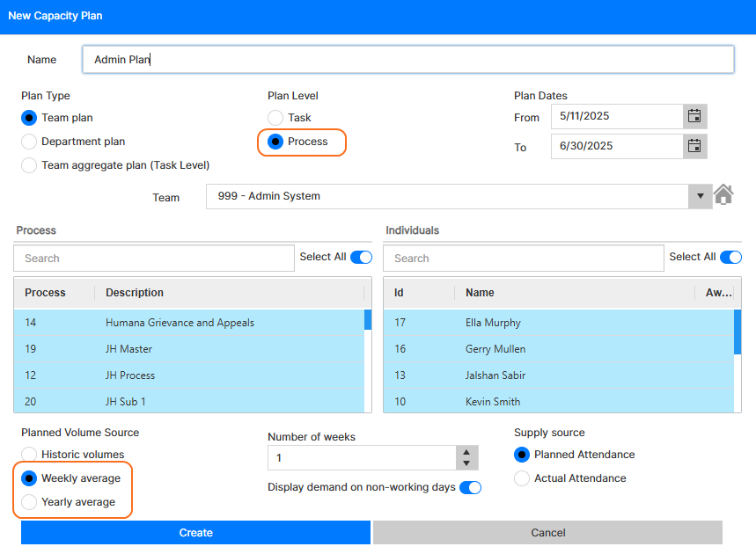Choose Historic volumes source

pyautogui.click(x=29, y=455)
